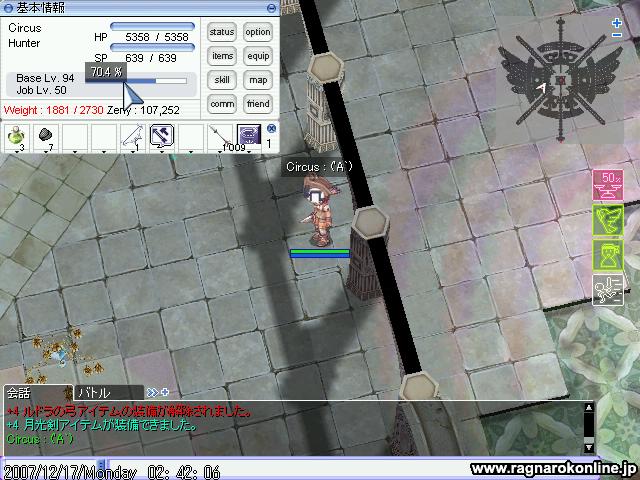The height and width of the screenshot is (480, 640).
Task: Open the triangle under the potion slot
Action: click(x=16, y=152)
